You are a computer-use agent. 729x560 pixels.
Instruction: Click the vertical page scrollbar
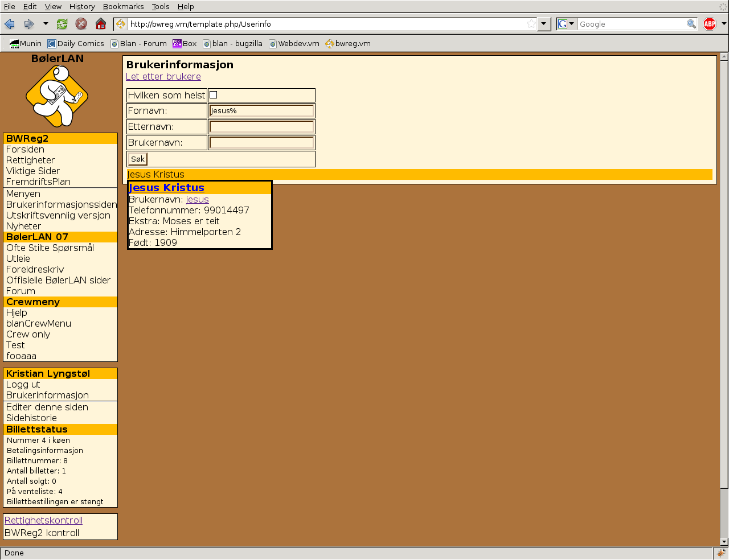coord(724,285)
